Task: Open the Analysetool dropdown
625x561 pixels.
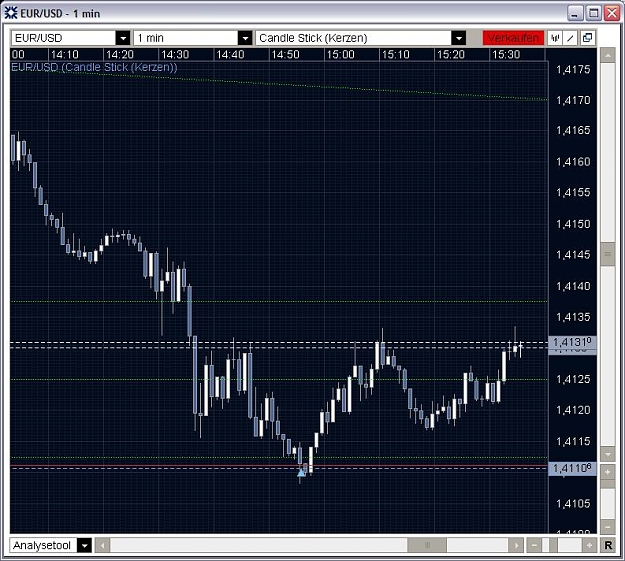Action: (x=84, y=545)
